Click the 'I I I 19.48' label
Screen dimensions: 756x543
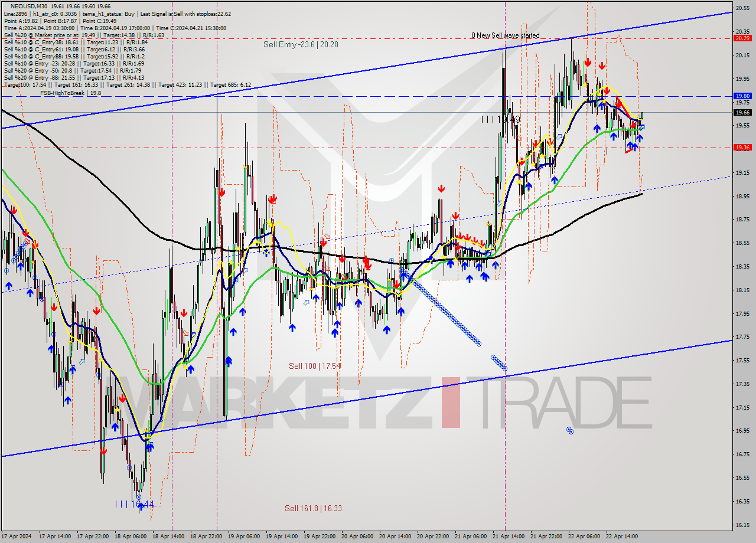click(x=500, y=119)
